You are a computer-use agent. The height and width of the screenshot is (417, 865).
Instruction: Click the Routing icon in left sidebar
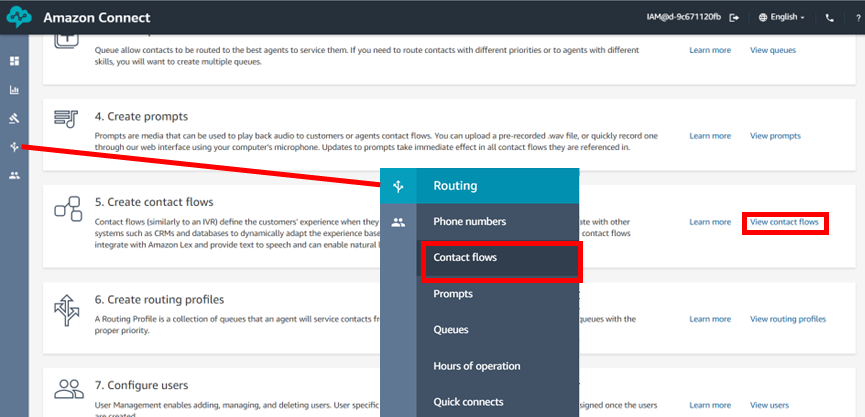click(x=14, y=147)
